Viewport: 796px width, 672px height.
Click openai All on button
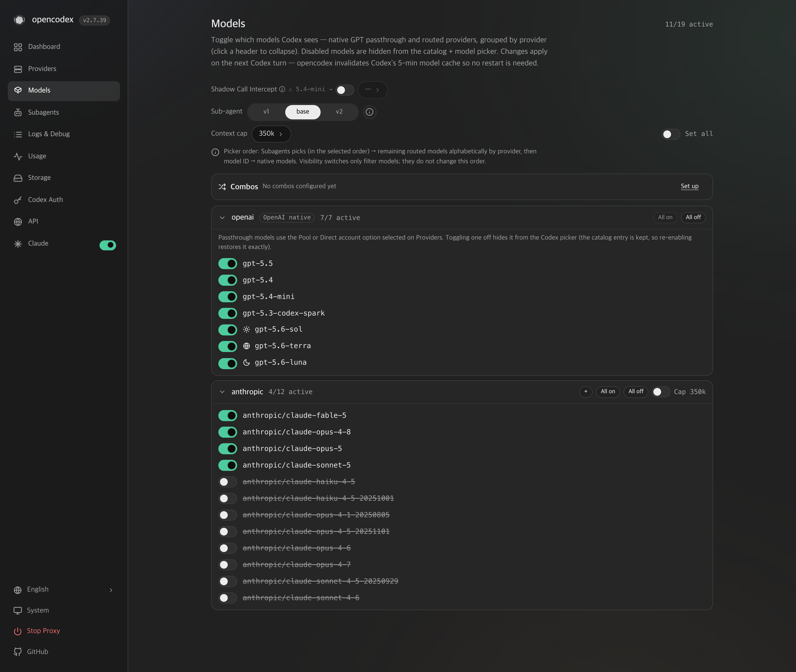665,217
